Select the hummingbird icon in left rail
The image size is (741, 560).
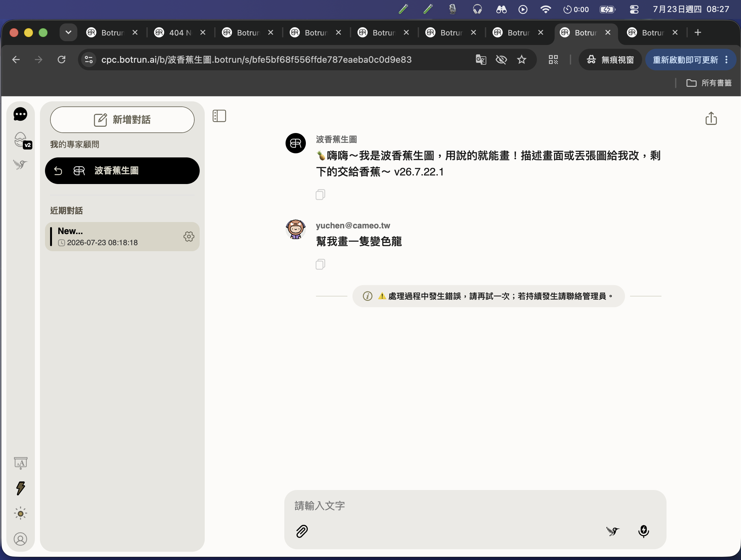[x=20, y=164]
